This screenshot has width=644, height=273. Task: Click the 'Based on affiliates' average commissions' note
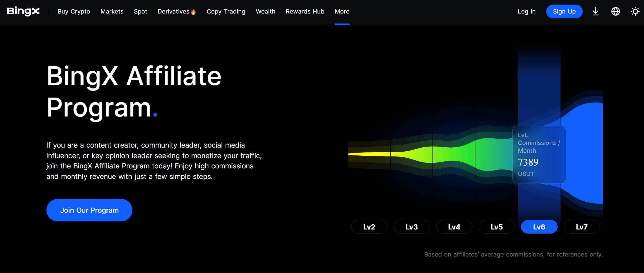[x=514, y=254]
